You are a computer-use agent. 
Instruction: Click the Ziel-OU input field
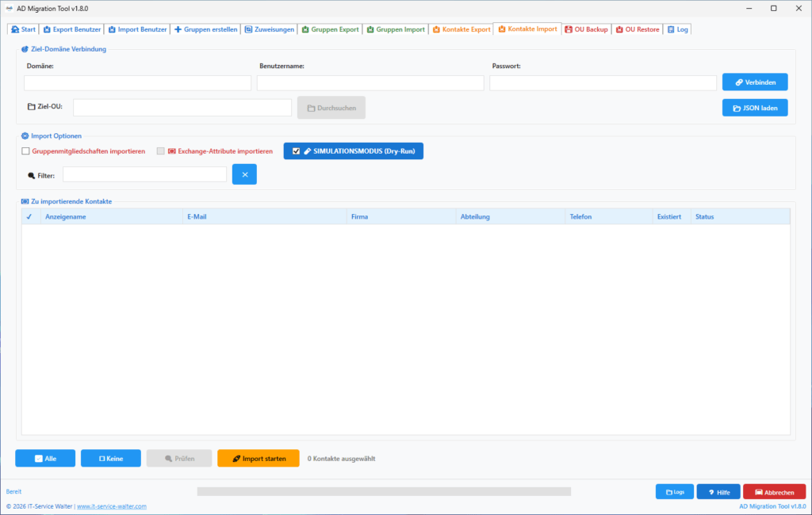click(182, 108)
